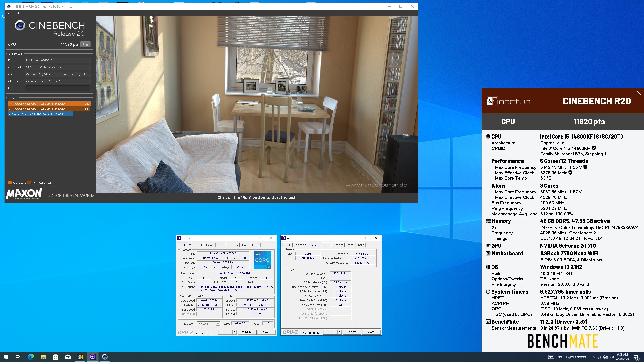Image resolution: width=644 pixels, height=362 pixels.
Task: Switch to the SPD tab in the CPU-tab CPU-Z window
Action: click(221, 245)
